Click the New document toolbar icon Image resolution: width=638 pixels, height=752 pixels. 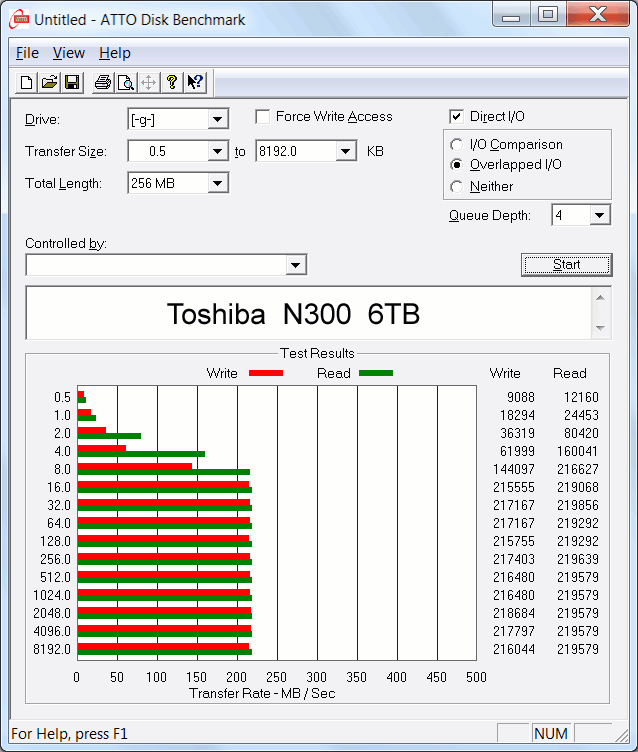(27, 82)
